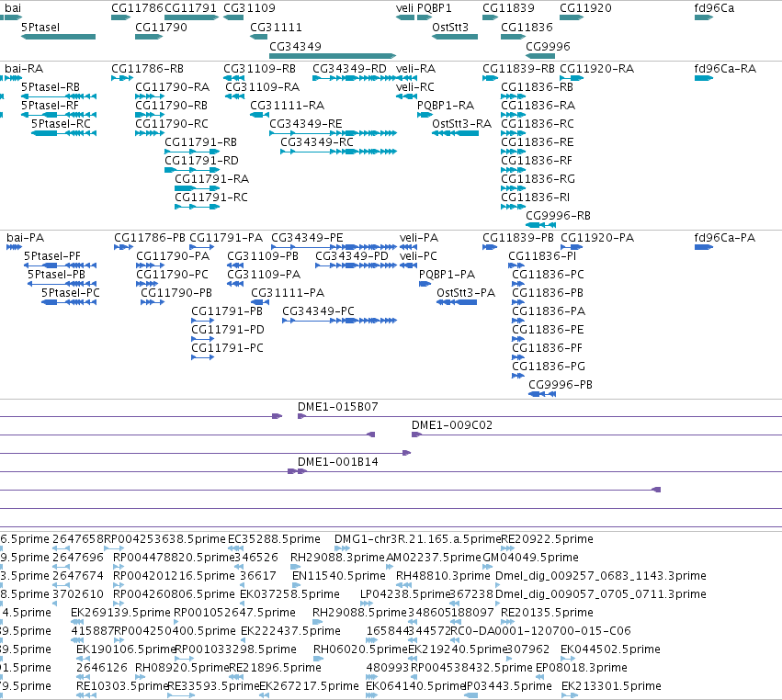Click the CG11920-RA transcript label

(x=596, y=69)
